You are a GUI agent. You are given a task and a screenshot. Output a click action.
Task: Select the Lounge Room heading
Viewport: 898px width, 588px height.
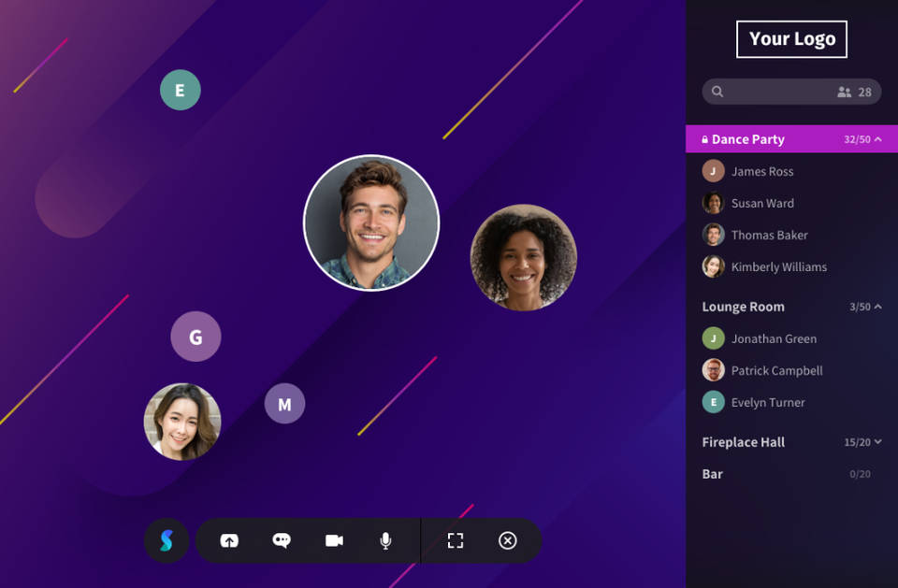pyautogui.click(x=744, y=307)
